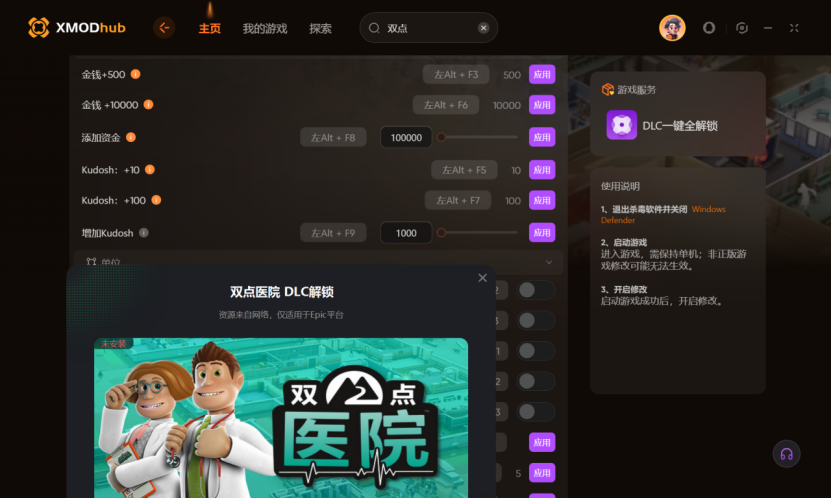Image resolution: width=831 pixels, height=498 pixels.
Task: Apply the Kudosh: +10 cheat
Action: (x=542, y=170)
